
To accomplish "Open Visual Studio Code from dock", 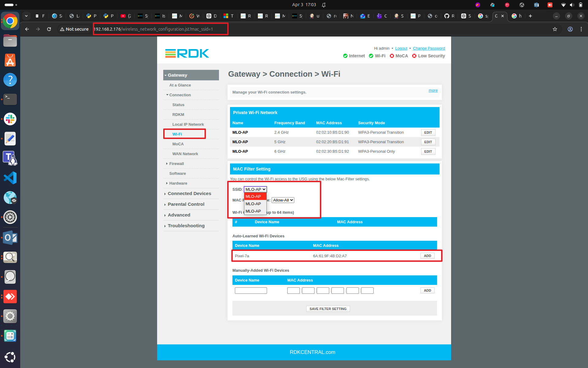I will click(x=10, y=178).
